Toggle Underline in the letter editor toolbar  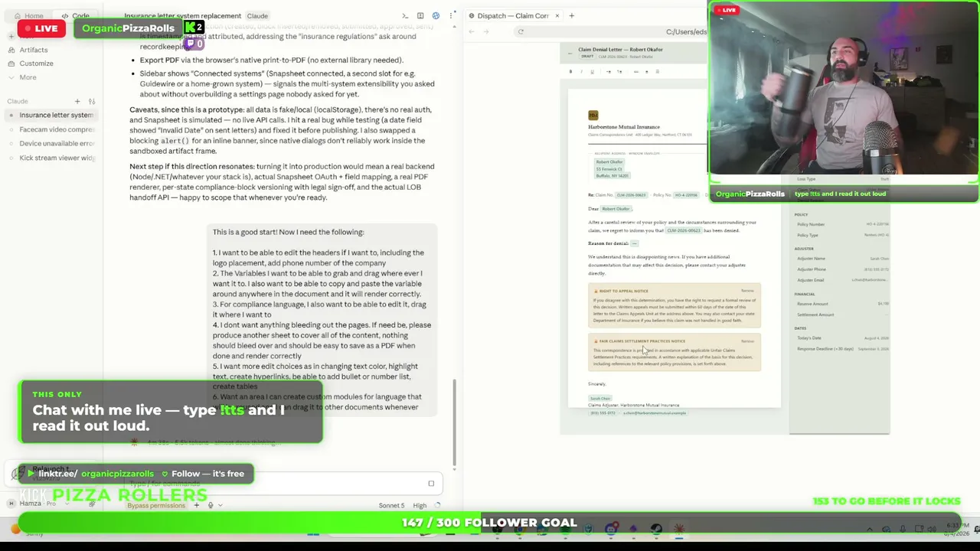[592, 71]
